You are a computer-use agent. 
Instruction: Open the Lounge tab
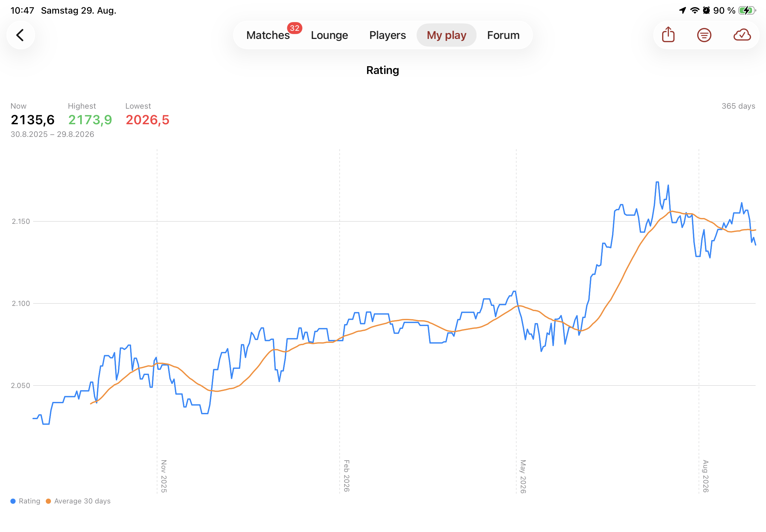click(x=329, y=35)
